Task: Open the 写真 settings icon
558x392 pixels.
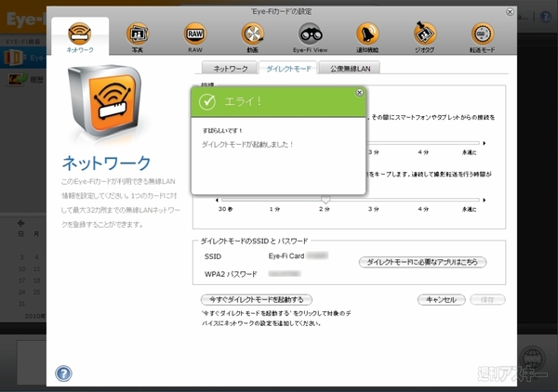Action: [138, 37]
